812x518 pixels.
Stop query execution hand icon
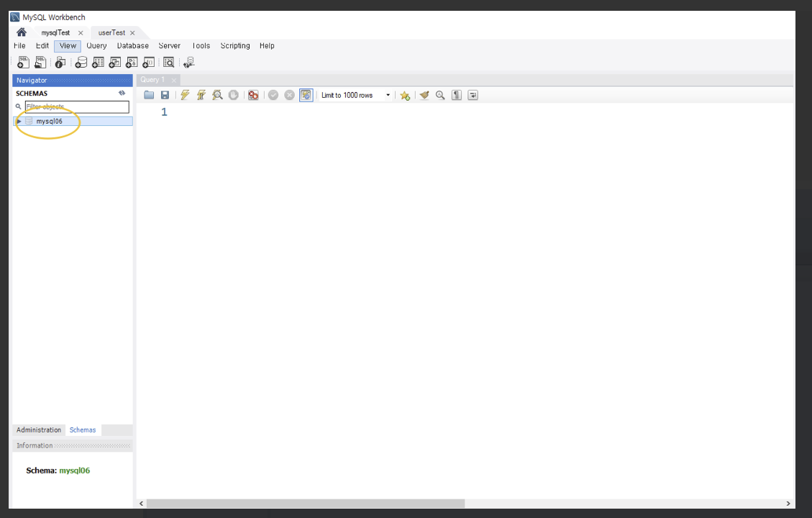click(234, 95)
